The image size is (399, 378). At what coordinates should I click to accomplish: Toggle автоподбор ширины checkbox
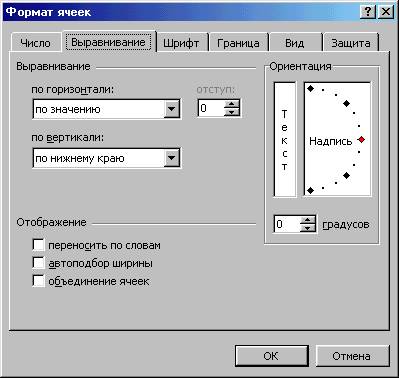[x=38, y=263]
